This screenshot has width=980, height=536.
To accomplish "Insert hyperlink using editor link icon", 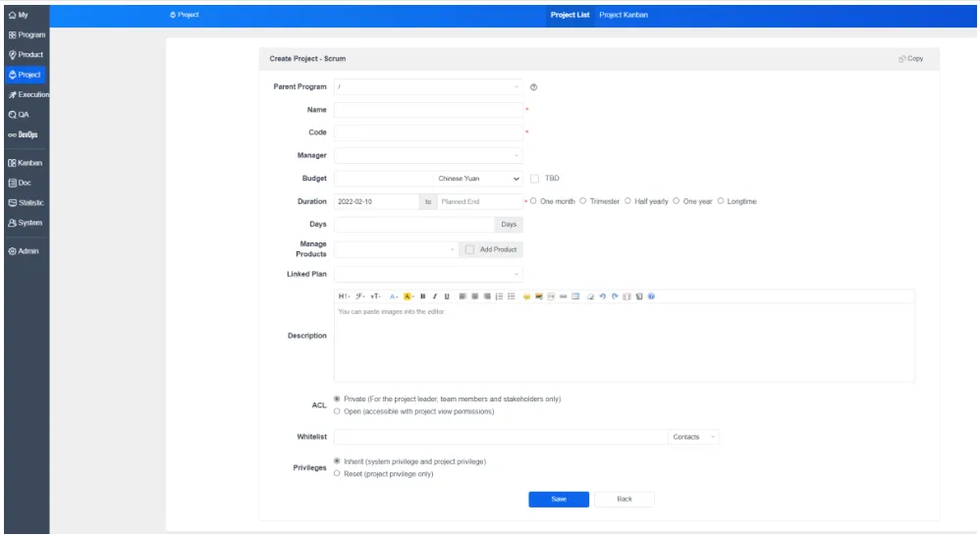I will click(563, 296).
